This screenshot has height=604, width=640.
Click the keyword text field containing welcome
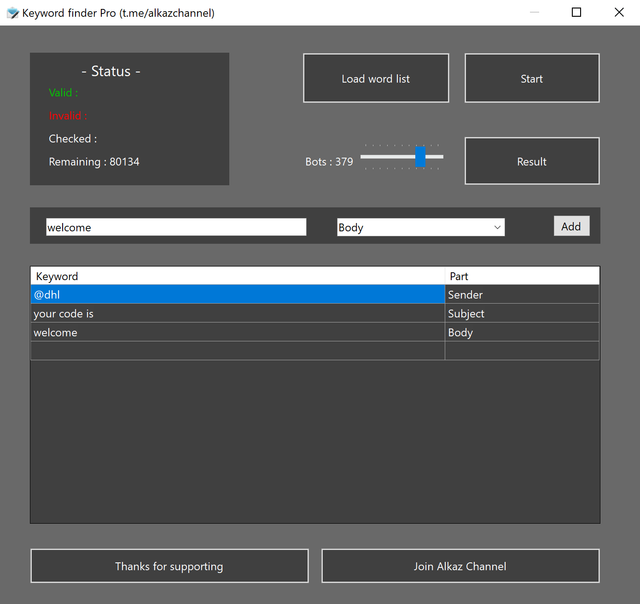click(175, 228)
